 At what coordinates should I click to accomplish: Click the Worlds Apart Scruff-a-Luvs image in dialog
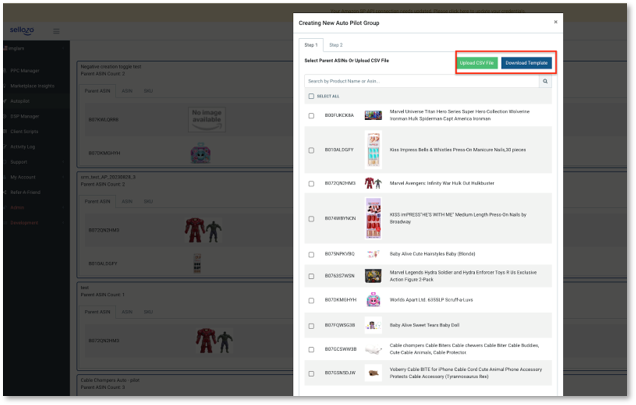tap(373, 300)
